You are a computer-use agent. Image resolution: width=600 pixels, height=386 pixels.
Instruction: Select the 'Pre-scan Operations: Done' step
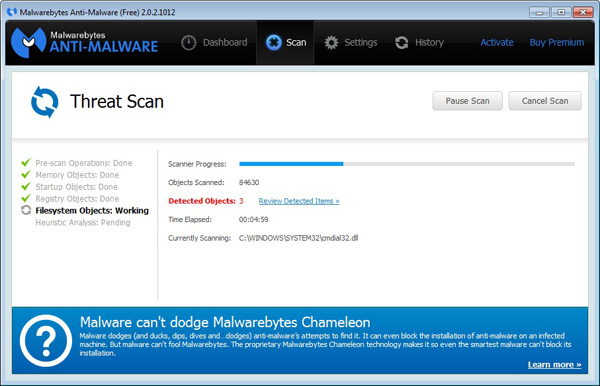(x=84, y=163)
